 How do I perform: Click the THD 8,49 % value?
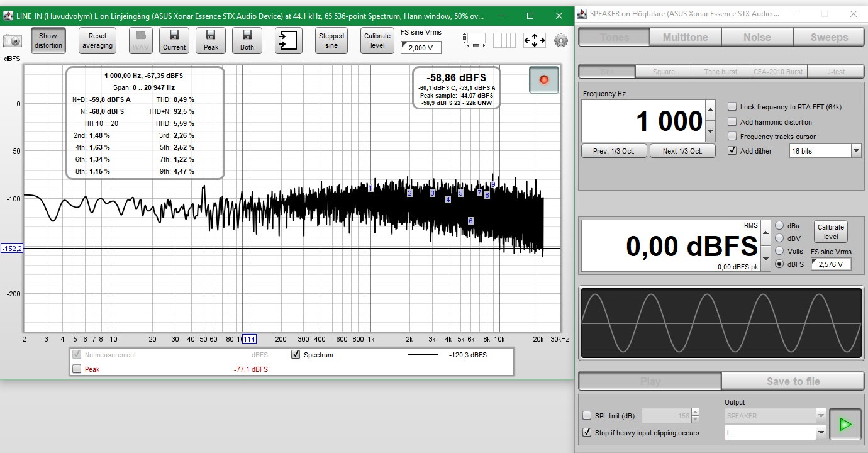point(184,99)
